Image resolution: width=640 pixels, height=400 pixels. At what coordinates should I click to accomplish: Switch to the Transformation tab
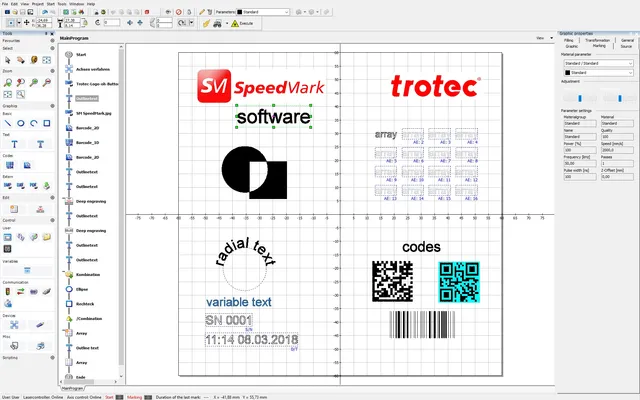click(598, 40)
